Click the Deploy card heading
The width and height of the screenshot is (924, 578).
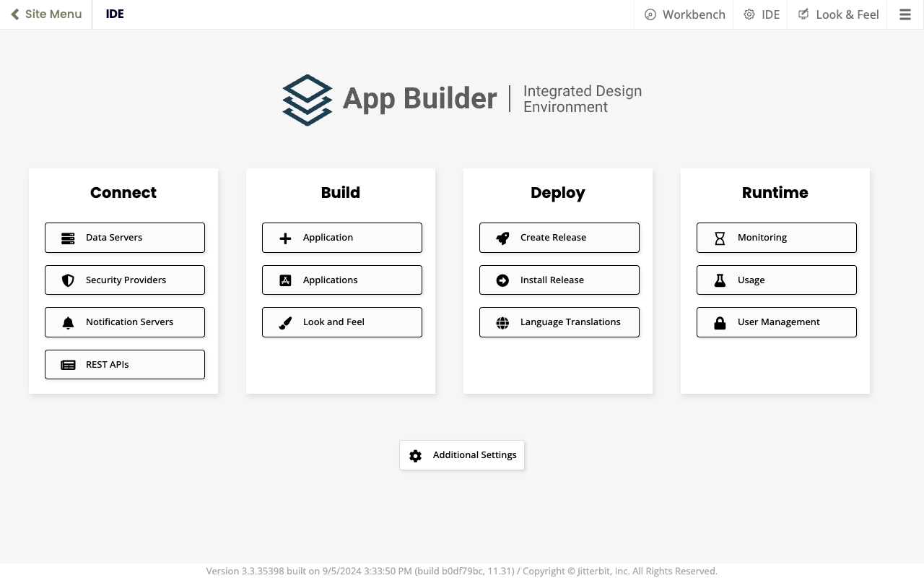[558, 193]
